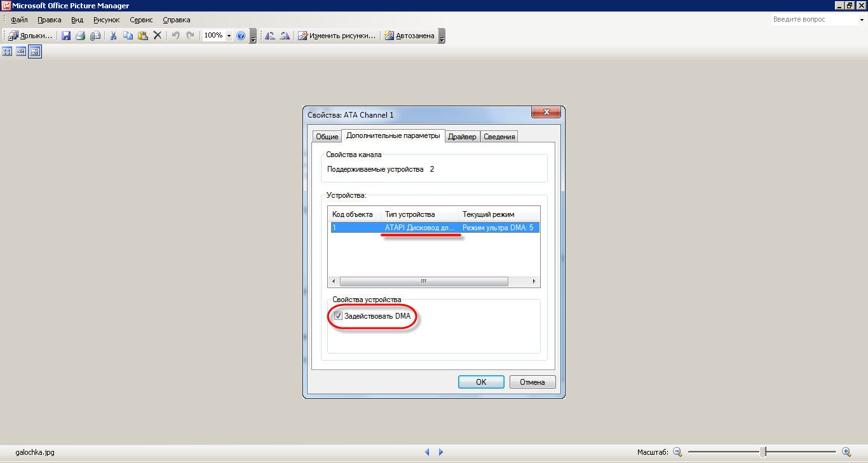Viewport: 868px width, 463px height.
Task: Rotate the picture left
Action: tap(270, 36)
